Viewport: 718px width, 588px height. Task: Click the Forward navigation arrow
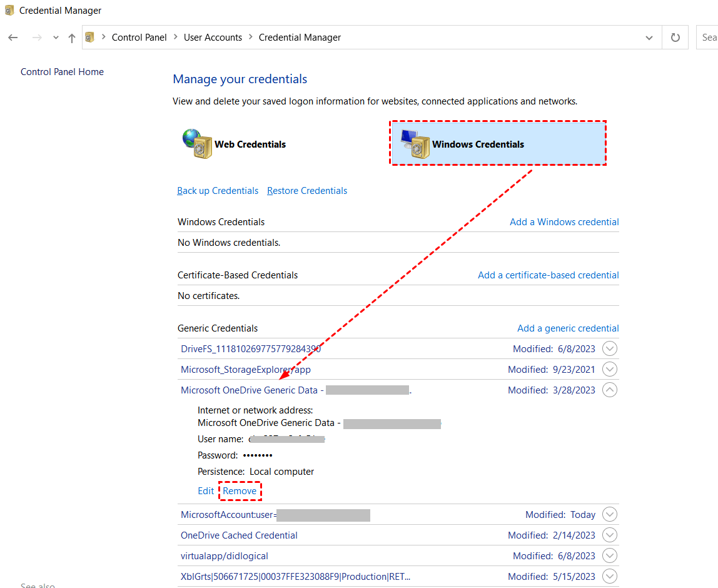coord(37,38)
